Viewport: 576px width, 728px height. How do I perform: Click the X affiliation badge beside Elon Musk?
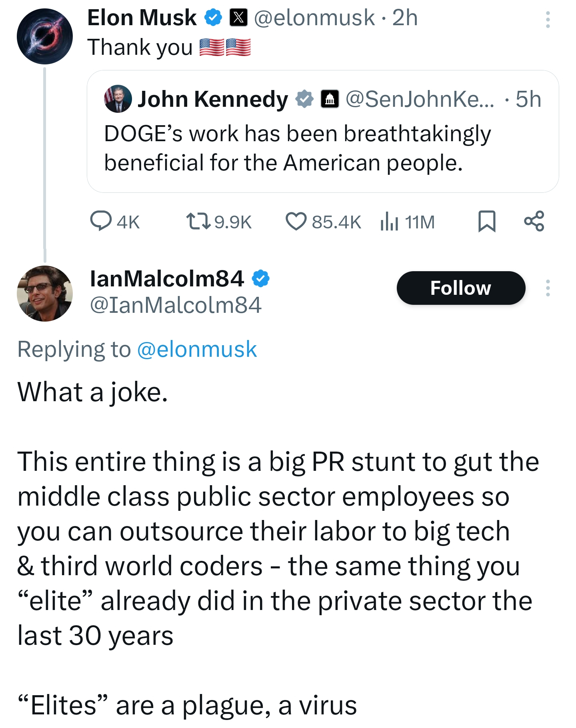[x=238, y=18]
